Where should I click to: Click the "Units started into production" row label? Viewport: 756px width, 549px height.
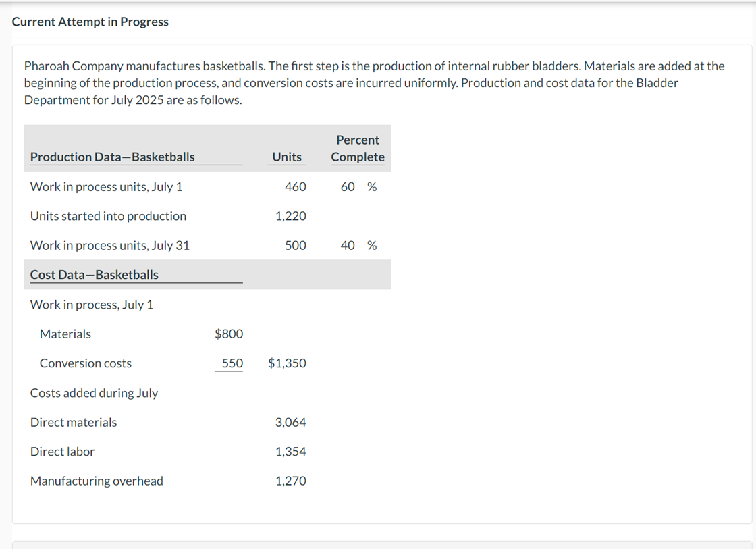(108, 216)
